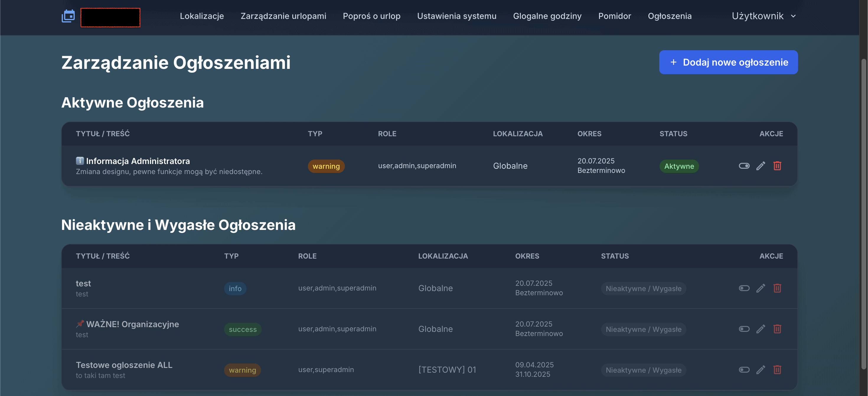Click Dodaj nowe ogłoszenie button
This screenshot has height=396, width=868.
pyautogui.click(x=728, y=62)
